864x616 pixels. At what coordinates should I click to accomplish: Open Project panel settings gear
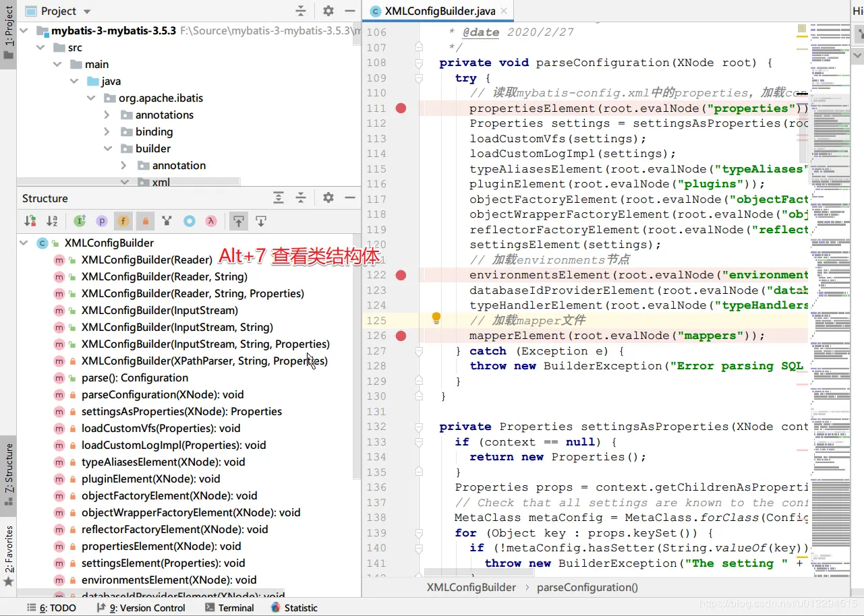328,11
